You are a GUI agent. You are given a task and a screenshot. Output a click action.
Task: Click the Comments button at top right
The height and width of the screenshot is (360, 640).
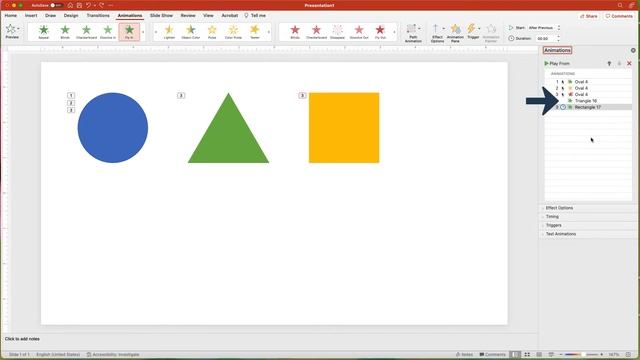619,16
